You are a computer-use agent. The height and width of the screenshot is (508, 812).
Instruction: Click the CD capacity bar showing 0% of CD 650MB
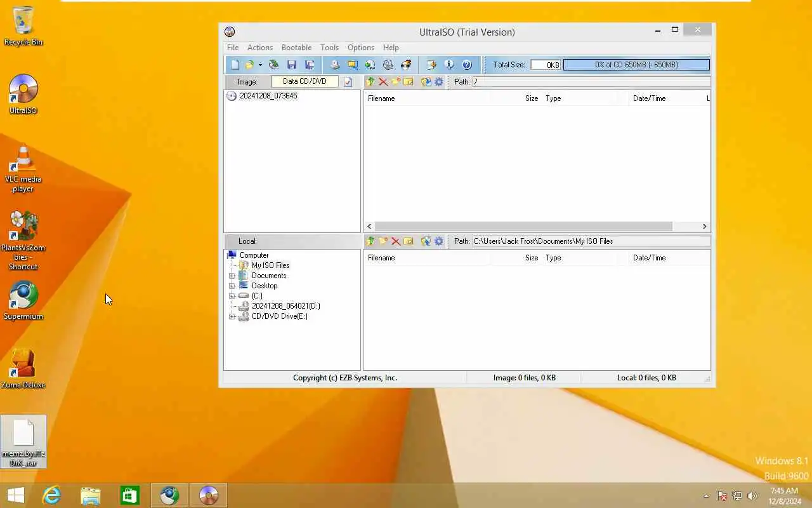(x=636, y=65)
